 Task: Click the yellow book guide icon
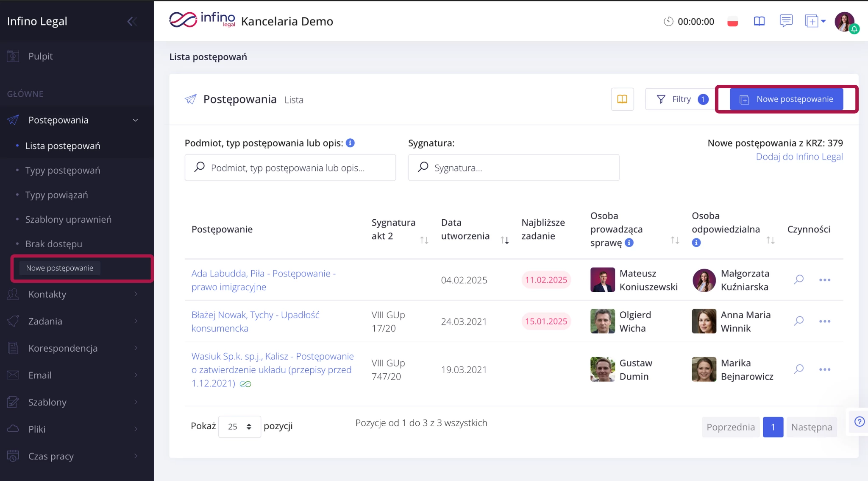click(622, 99)
